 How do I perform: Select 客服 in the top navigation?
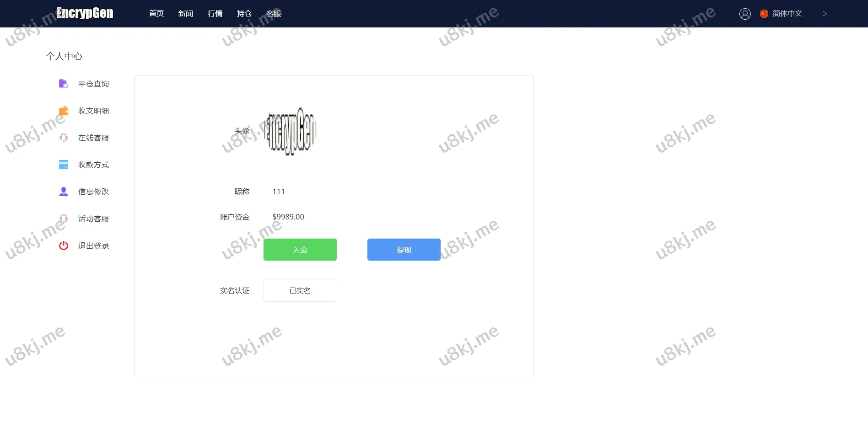(x=274, y=14)
